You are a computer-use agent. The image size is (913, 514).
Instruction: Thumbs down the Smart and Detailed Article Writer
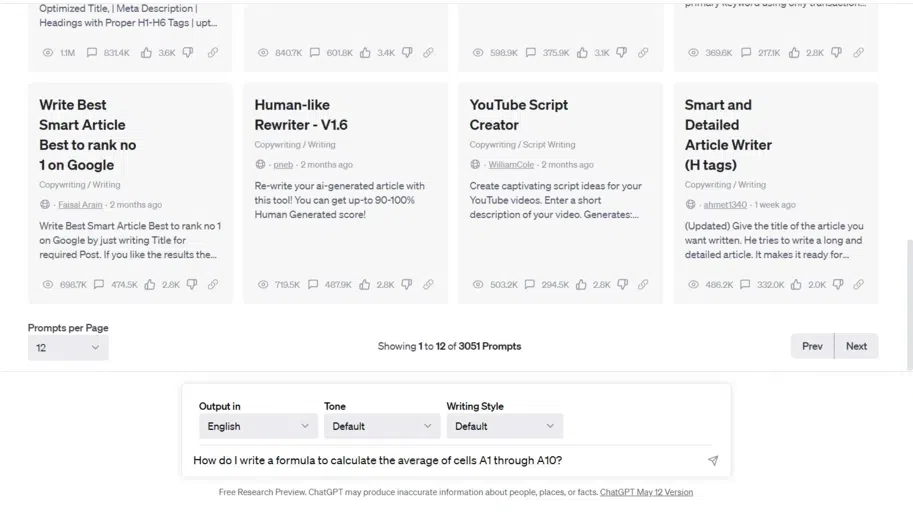point(837,285)
